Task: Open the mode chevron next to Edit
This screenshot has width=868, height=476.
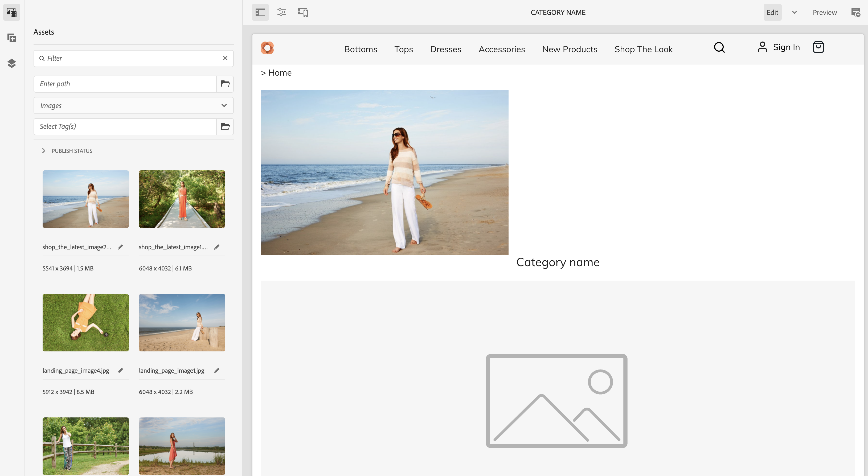Action: pyautogui.click(x=794, y=13)
